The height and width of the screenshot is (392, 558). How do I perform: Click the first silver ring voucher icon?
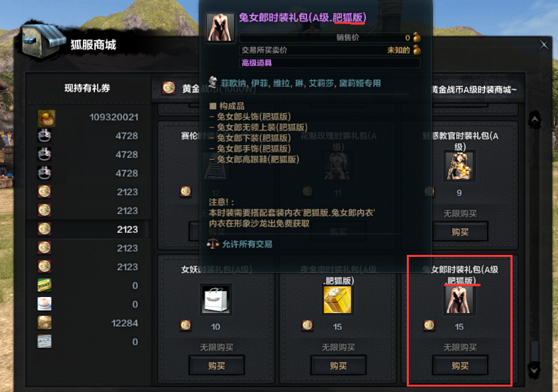[44, 136]
